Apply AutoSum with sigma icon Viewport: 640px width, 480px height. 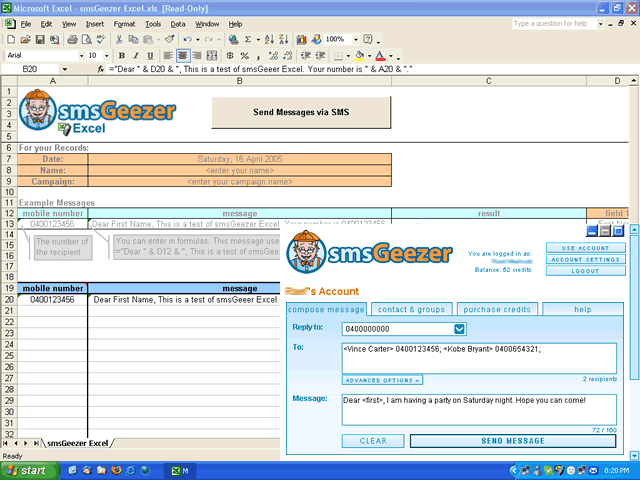click(248, 40)
